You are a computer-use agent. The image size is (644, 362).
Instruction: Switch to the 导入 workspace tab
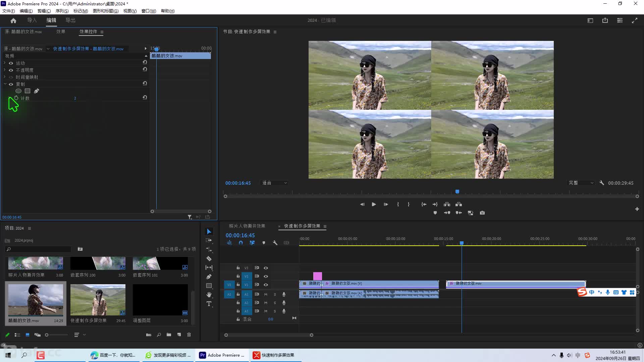[32, 20]
